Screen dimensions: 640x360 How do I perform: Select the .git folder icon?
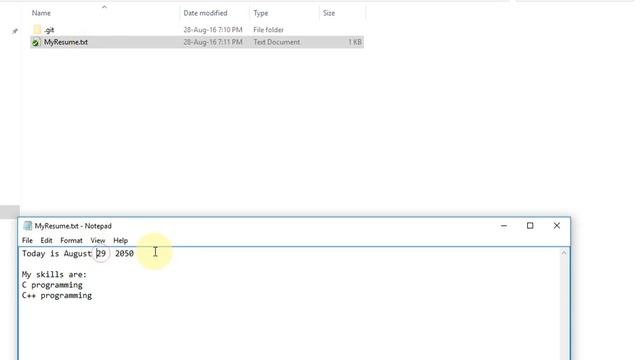click(37, 30)
